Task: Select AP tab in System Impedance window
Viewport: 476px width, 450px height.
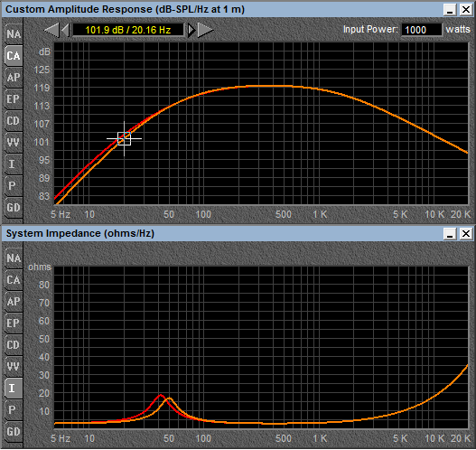Action: 14,302
